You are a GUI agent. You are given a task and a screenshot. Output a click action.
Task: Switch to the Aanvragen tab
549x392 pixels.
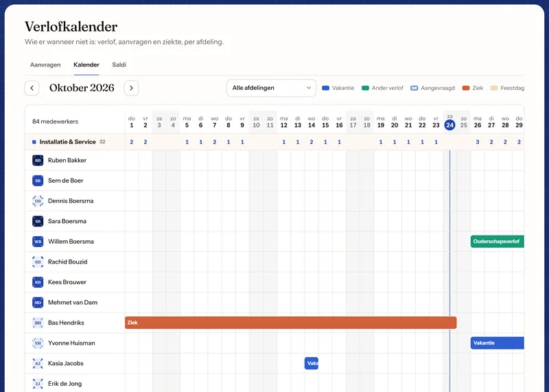45,65
